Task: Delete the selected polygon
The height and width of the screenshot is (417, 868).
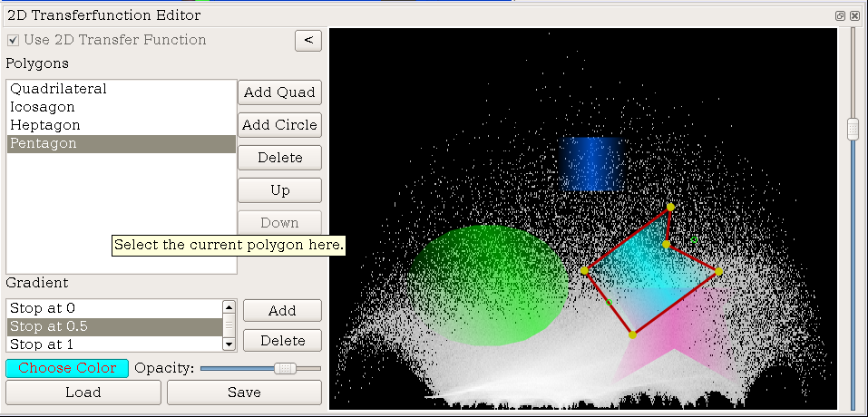Action: (x=279, y=158)
